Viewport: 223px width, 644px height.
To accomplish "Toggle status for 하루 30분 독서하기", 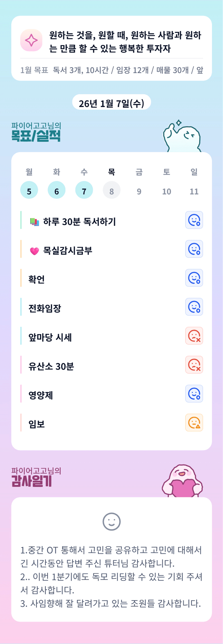I will click(194, 220).
